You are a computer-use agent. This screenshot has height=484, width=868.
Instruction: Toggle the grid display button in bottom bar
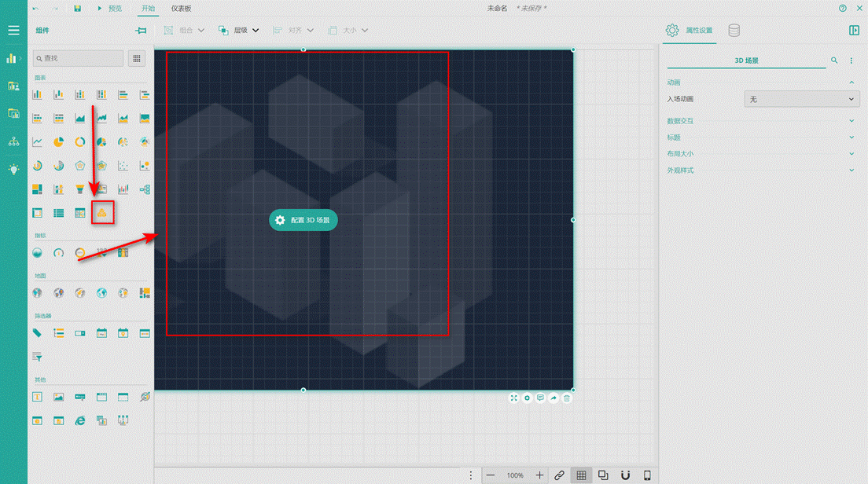[x=581, y=475]
